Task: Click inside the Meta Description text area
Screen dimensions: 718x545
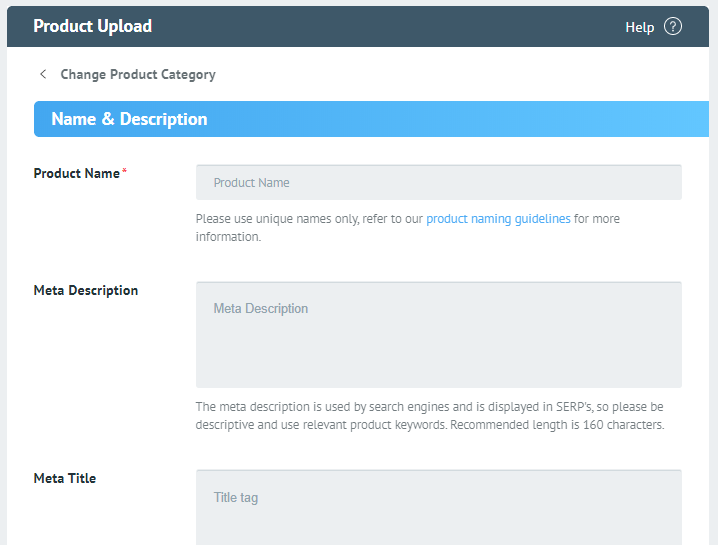Action: [438, 334]
